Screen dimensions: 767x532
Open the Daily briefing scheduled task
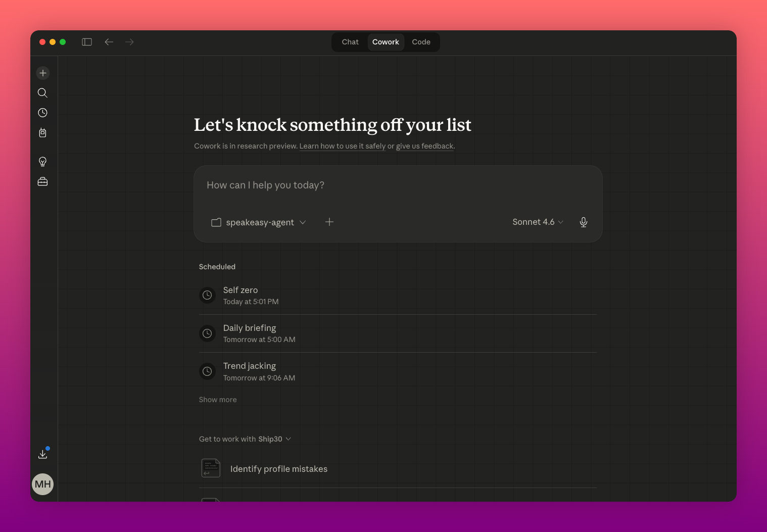coord(250,333)
